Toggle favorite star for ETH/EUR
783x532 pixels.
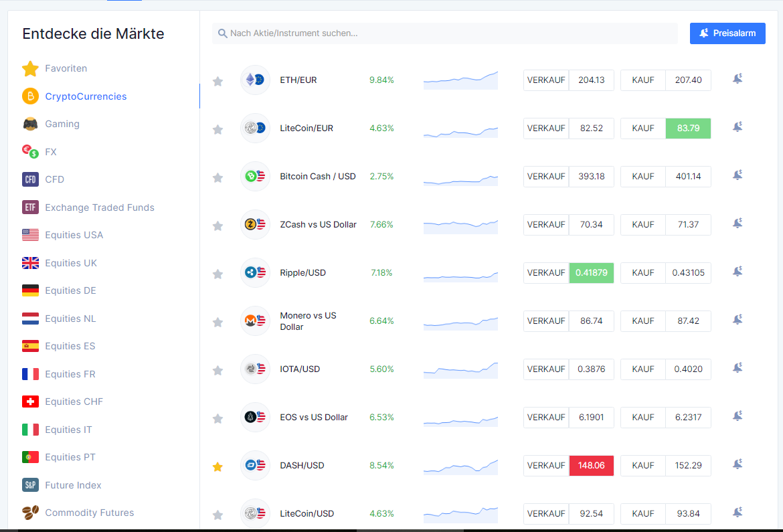coord(217,81)
